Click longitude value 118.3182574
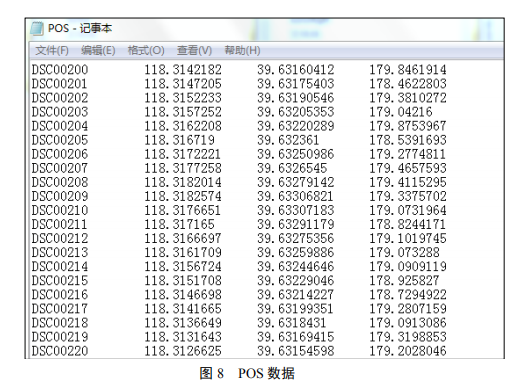 point(183,196)
